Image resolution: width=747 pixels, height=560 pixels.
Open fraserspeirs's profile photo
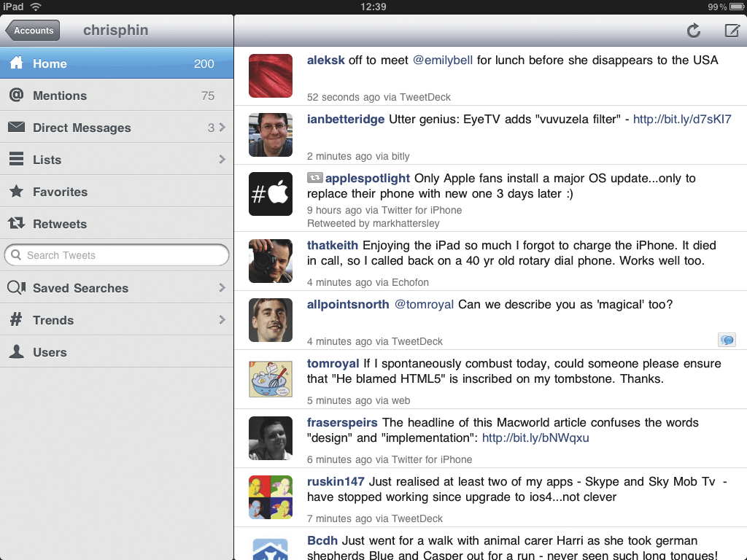(x=271, y=438)
